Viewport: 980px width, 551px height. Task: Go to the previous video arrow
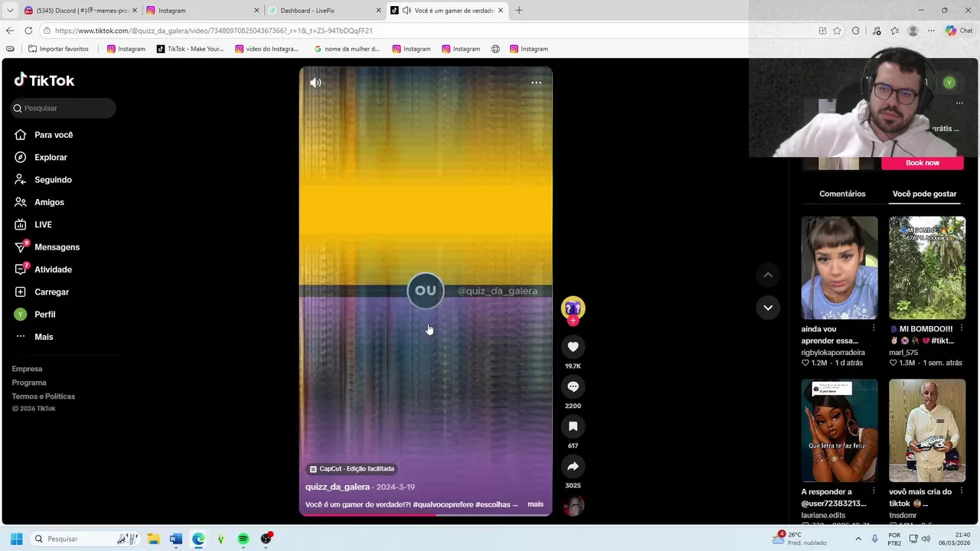[x=768, y=275]
